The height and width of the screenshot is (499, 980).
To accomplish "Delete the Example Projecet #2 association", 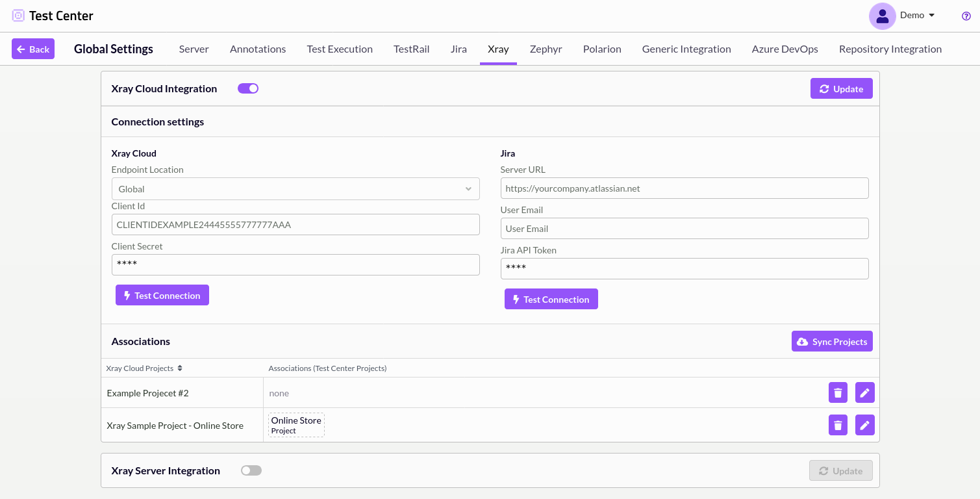I will click(x=838, y=392).
